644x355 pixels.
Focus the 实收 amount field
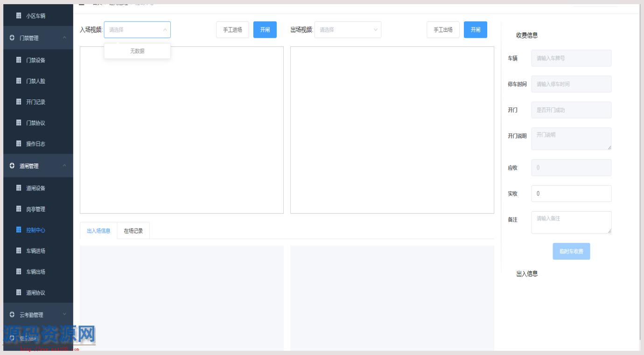571,193
